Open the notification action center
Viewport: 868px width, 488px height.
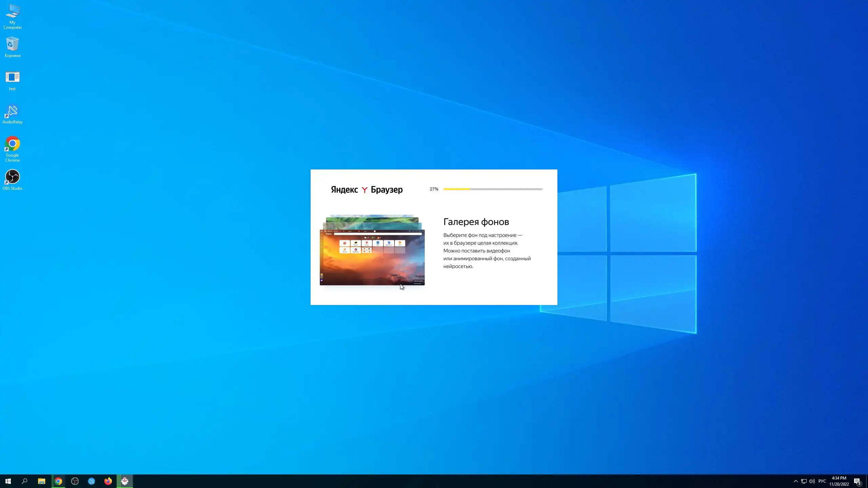tap(857, 481)
